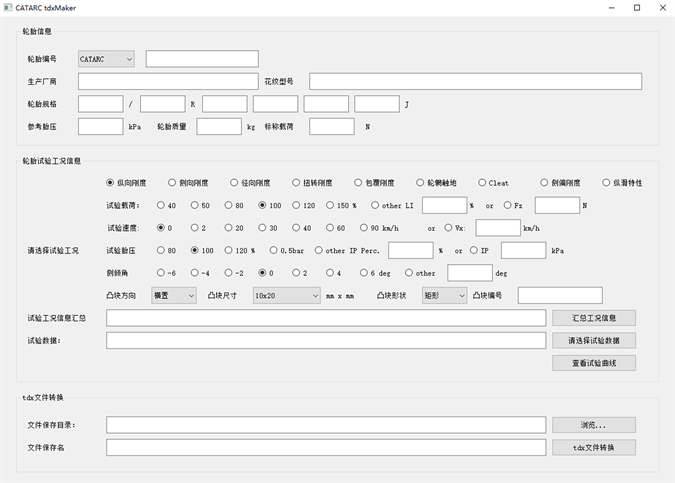675x483 pixels.
Task: Select the 侧向刚度 radio button
Action: point(172,183)
